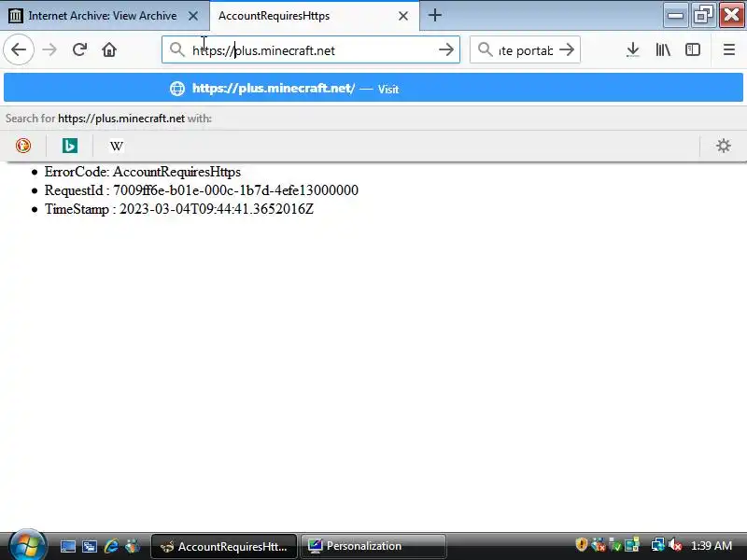This screenshot has width=747, height=560.
Task: Show desktop from Quick Launch
Action: coord(67,546)
